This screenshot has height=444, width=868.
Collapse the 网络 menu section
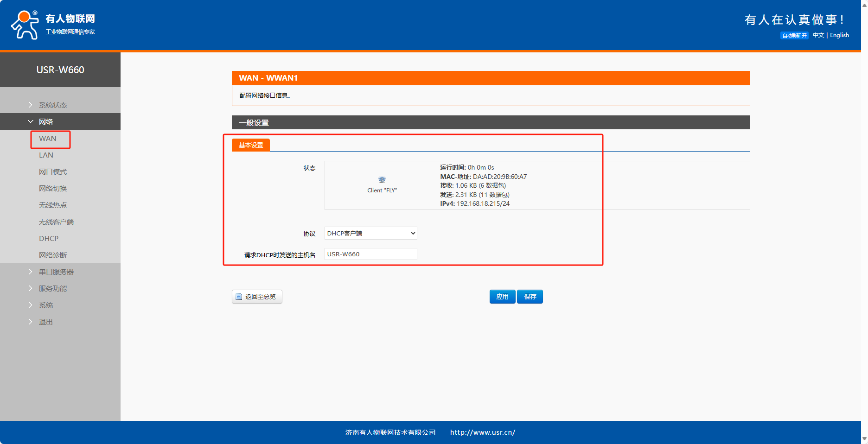[x=45, y=122]
